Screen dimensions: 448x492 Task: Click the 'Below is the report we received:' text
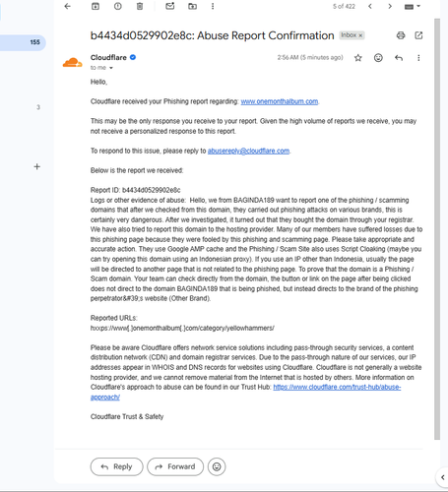click(x=137, y=170)
